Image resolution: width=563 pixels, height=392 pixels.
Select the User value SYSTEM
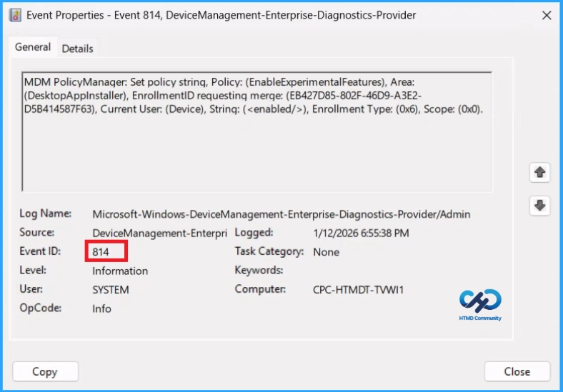coord(111,290)
